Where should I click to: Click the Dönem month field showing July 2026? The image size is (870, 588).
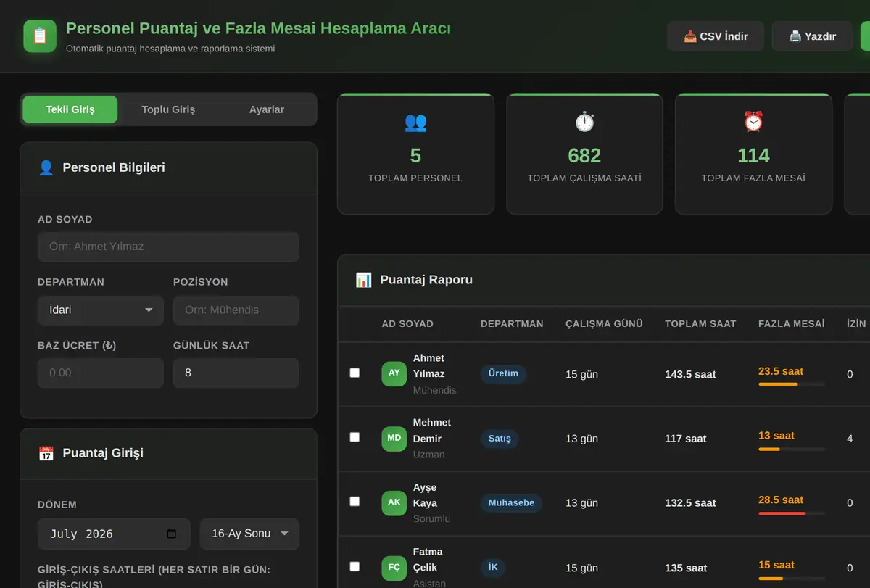tap(114, 534)
